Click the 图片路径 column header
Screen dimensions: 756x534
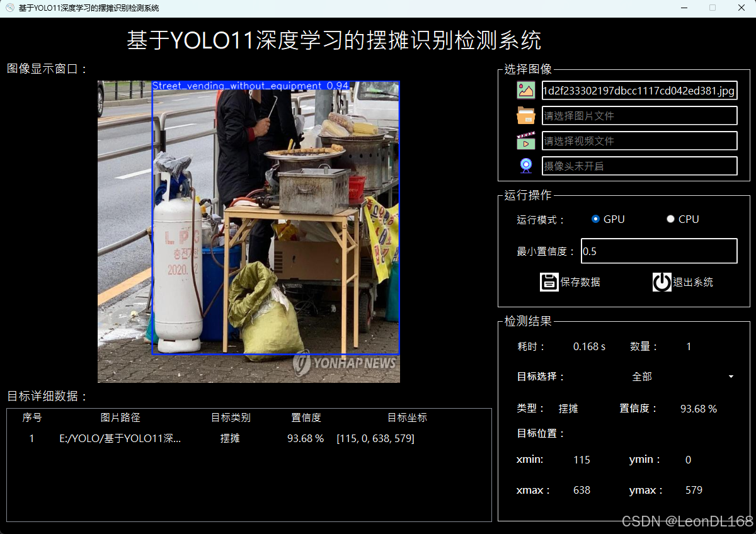120,418
